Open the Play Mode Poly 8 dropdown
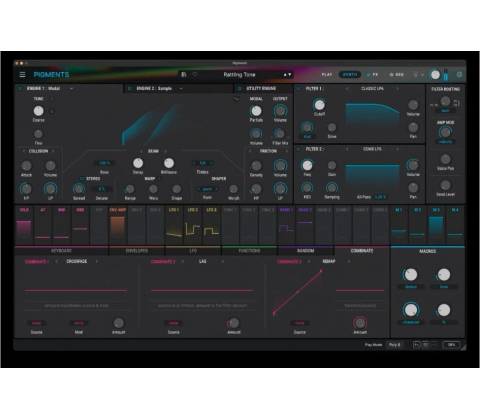 point(395,345)
